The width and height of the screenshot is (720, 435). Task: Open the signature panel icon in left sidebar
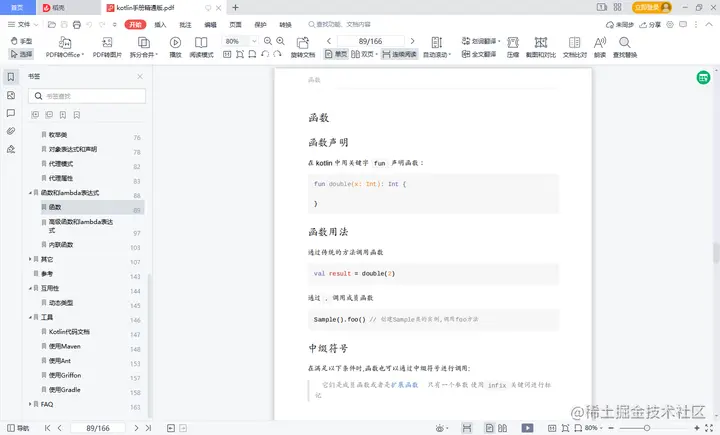coord(11,149)
